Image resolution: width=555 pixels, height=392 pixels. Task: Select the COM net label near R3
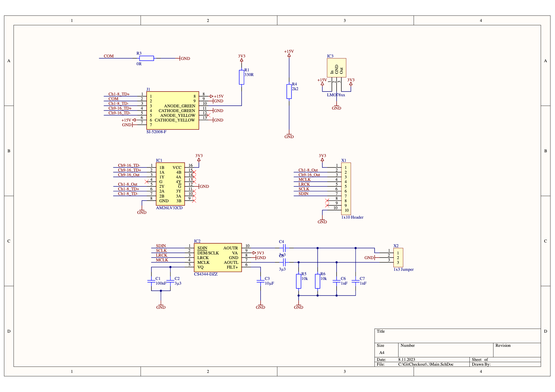pos(109,56)
